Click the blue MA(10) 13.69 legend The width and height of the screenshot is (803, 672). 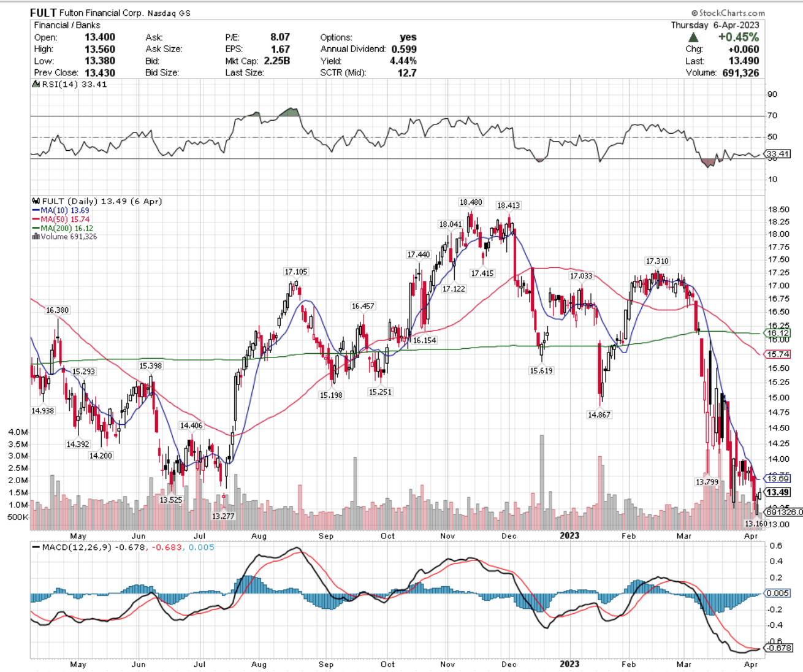(x=61, y=210)
